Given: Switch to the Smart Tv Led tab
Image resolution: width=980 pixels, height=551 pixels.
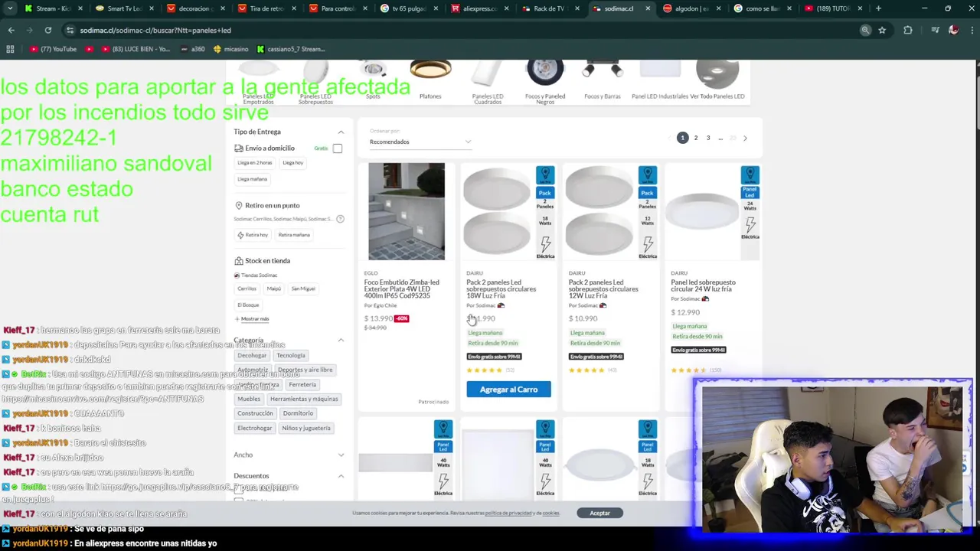Looking at the screenshot, I should pos(122,8).
